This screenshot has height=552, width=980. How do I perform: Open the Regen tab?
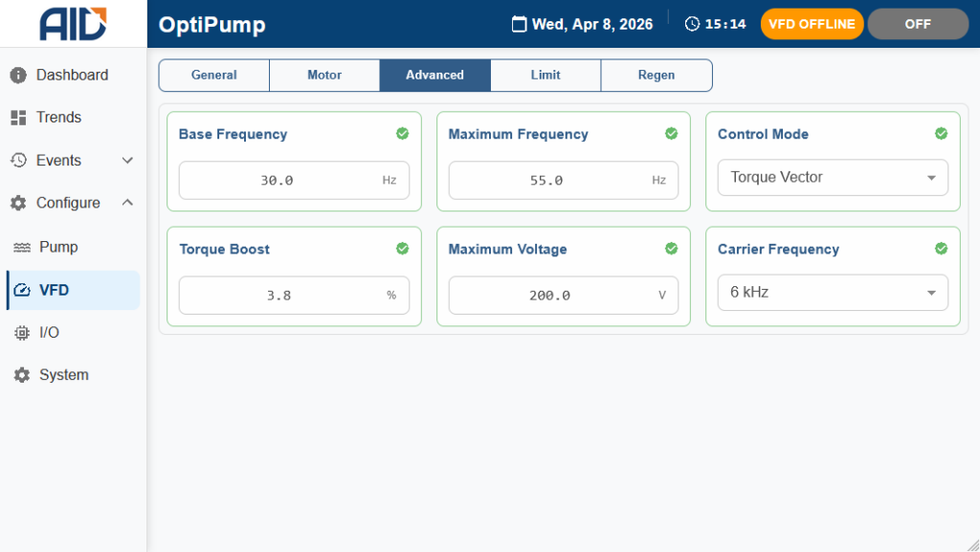click(x=657, y=76)
